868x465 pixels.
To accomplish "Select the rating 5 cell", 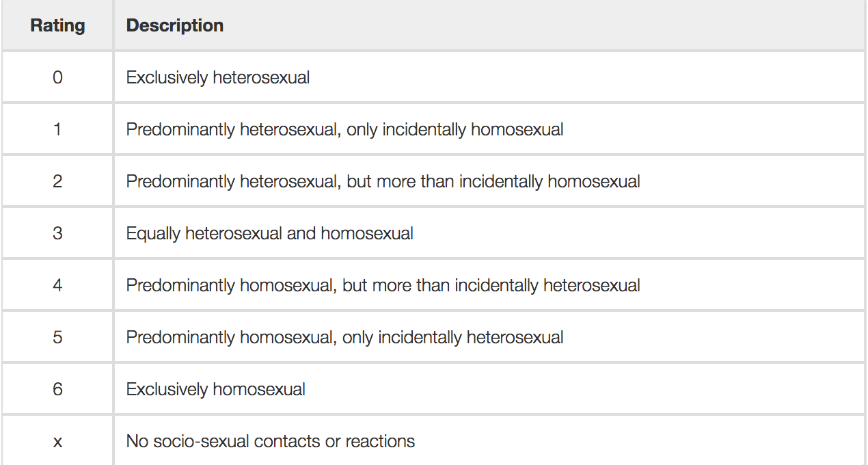I will pyautogui.click(x=57, y=337).
